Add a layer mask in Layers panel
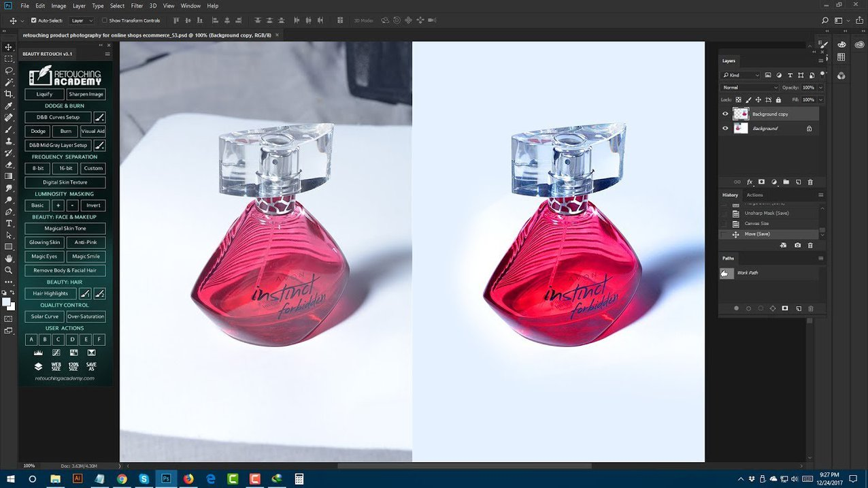Screen dimensions: 868x488 pyautogui.click(x=762, y=182)
